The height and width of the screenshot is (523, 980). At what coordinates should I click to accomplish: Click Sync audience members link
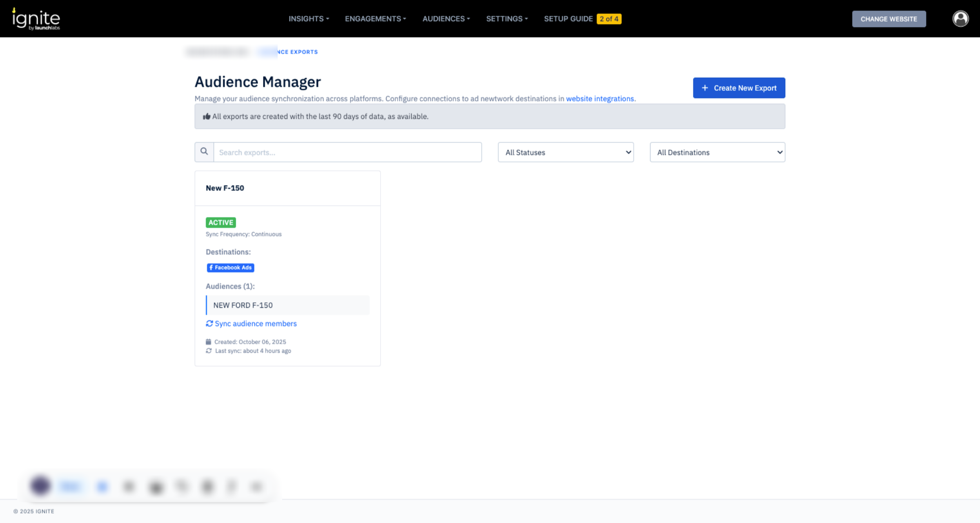(x=256, y=324)
